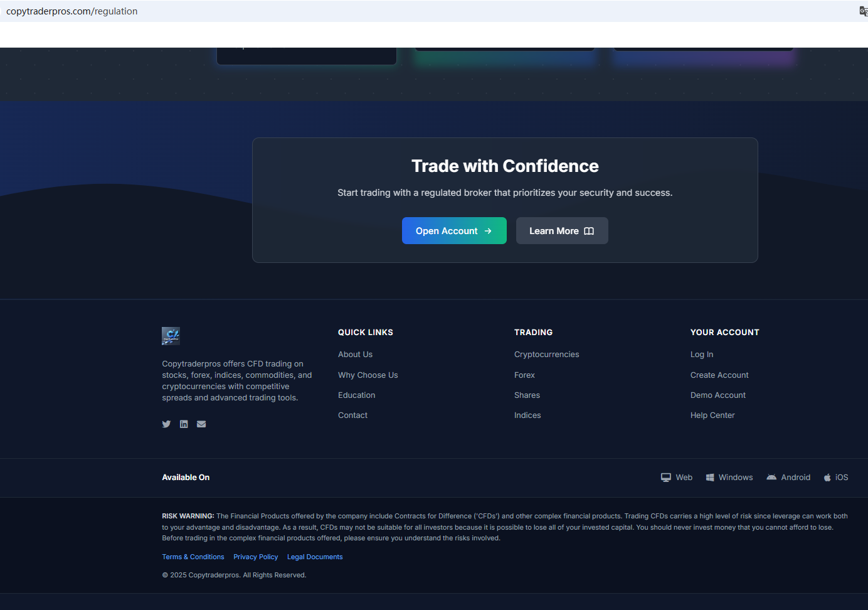
Task: Open the LinkedIn social icon
Action: tap(184, 424)
